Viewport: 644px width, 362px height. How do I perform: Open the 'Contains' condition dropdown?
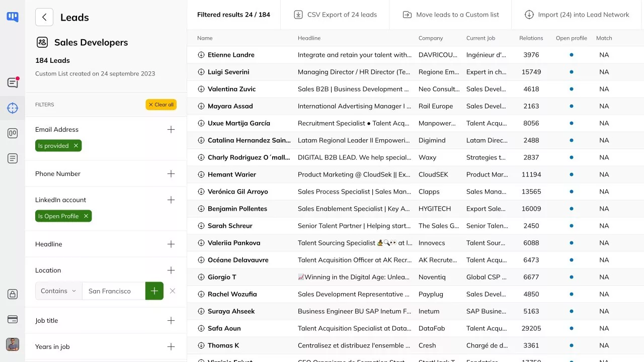[x=58, y=291]
